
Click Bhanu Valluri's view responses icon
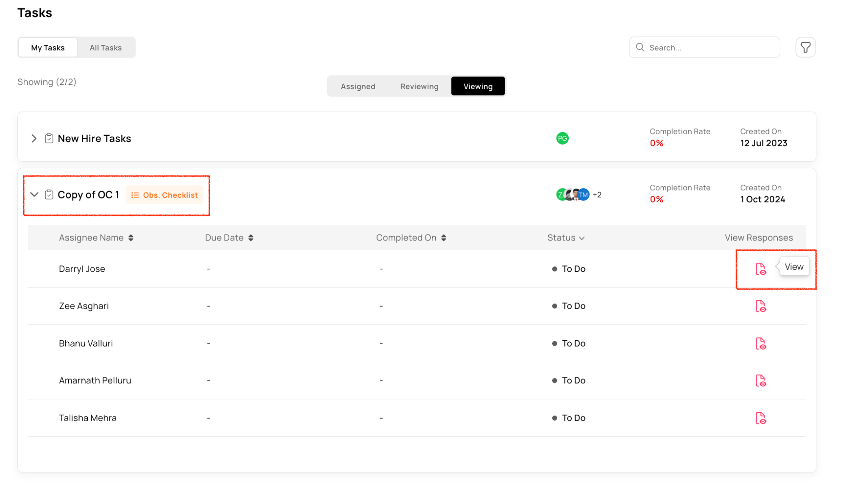761,344
